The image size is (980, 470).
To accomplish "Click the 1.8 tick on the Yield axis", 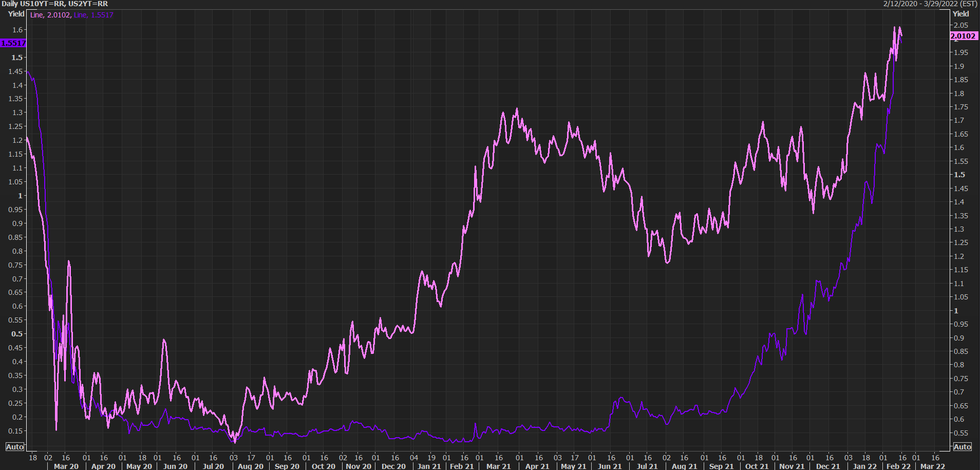I will tap(959, 93).
